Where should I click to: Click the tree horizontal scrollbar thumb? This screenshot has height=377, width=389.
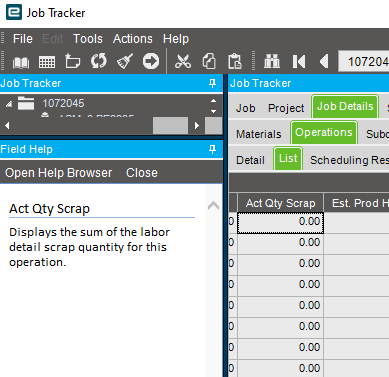click(170, 125)
